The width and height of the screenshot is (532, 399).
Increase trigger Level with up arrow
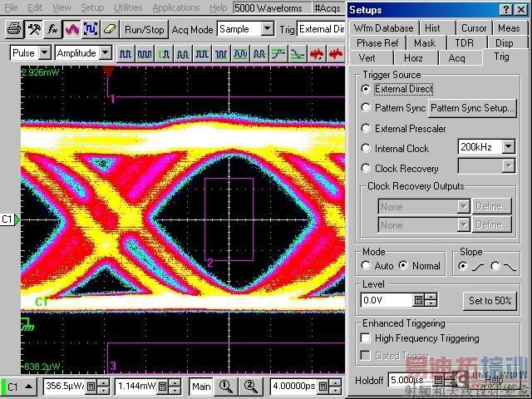click(x=431, y=297)
